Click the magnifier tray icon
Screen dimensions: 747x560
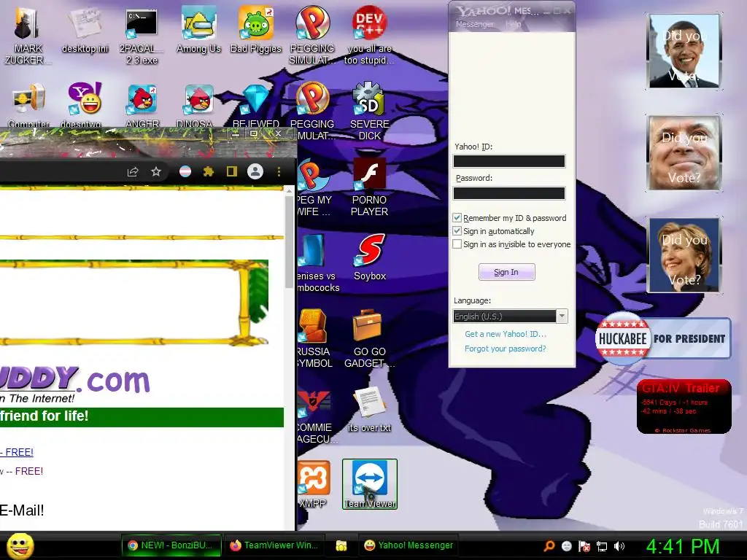point(549,545)
